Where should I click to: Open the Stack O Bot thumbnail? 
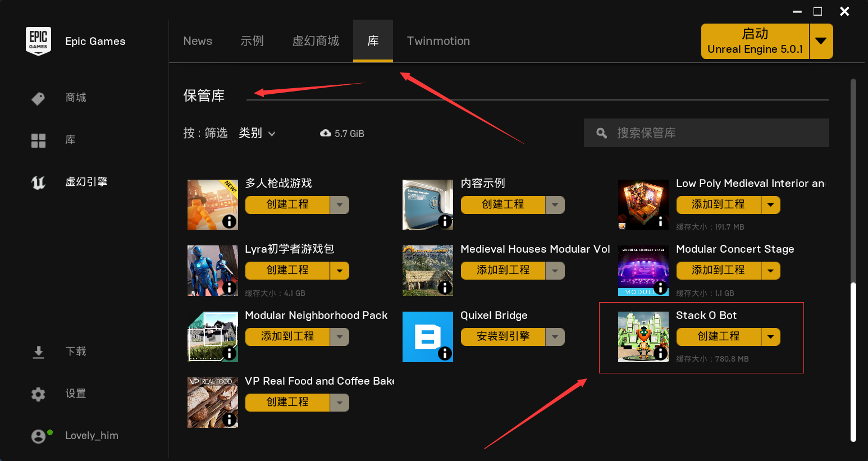click(x=643, y=337)
